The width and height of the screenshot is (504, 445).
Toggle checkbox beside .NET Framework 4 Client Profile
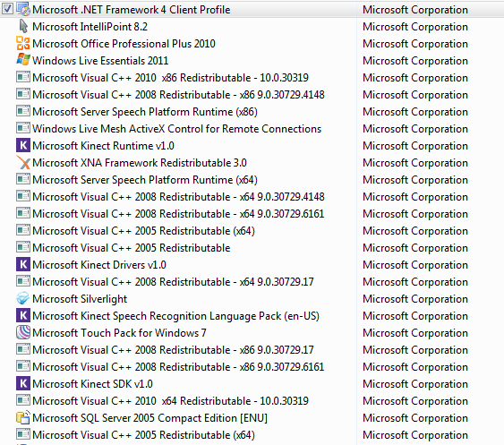pos(7,9)
